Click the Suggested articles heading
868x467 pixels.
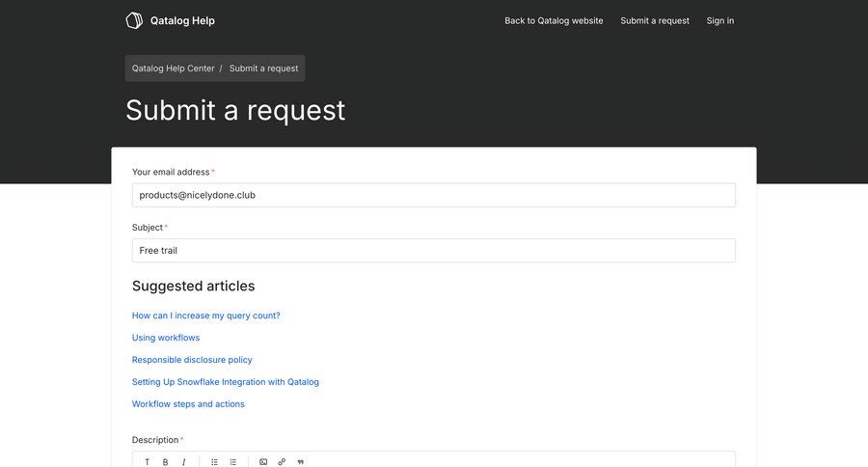[193, 286]
